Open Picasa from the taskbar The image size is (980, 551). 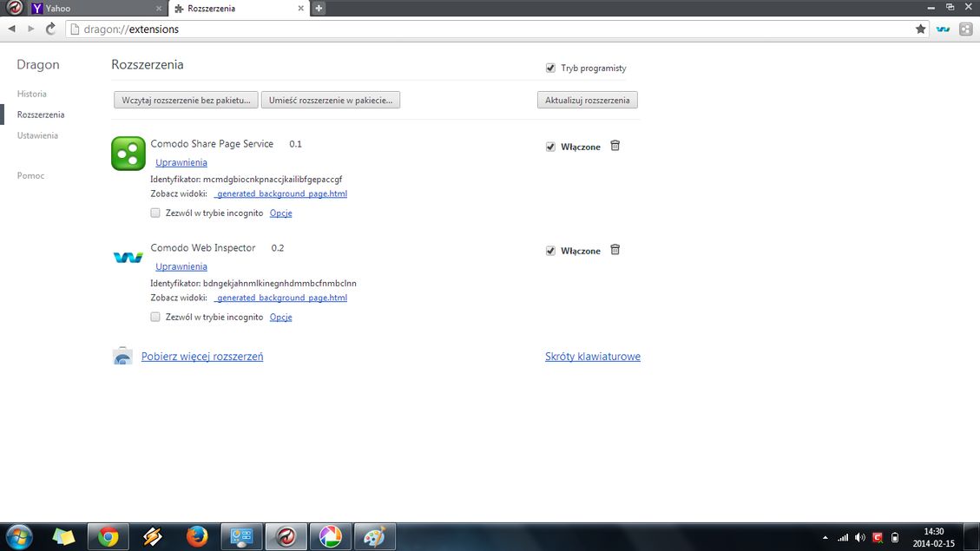(331, 536)
